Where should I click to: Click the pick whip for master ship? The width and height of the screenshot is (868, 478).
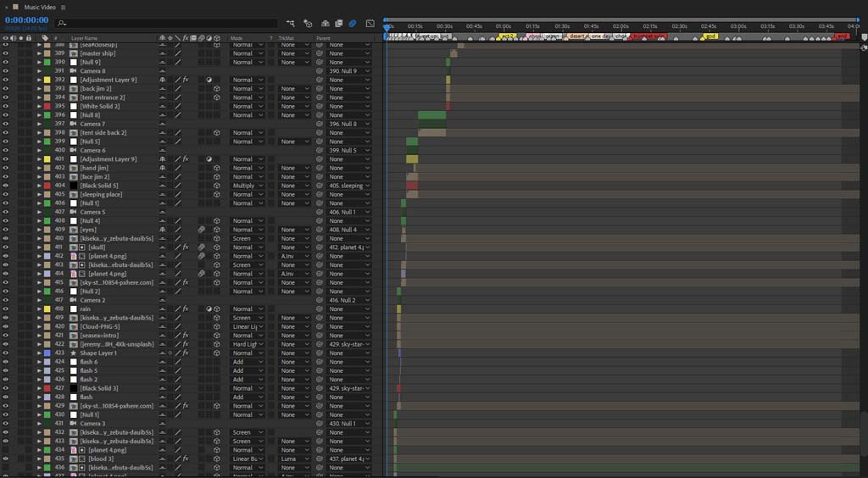[320, 53]
